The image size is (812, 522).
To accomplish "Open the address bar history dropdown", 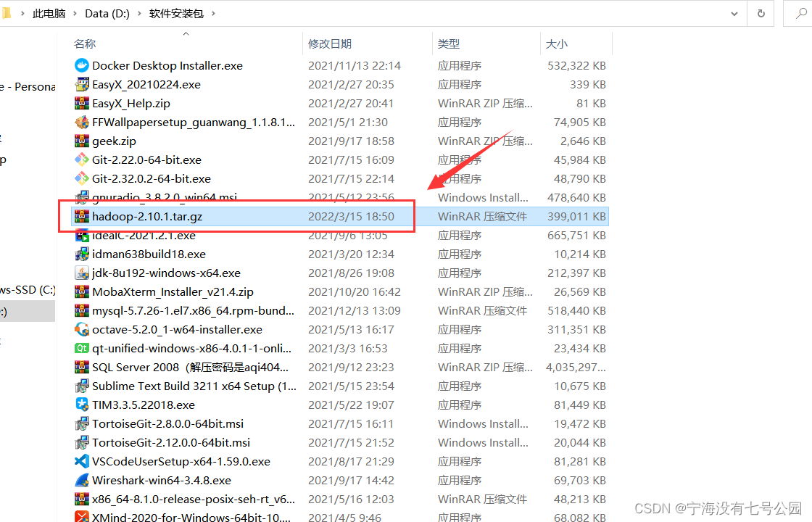I will click(734, 14).
